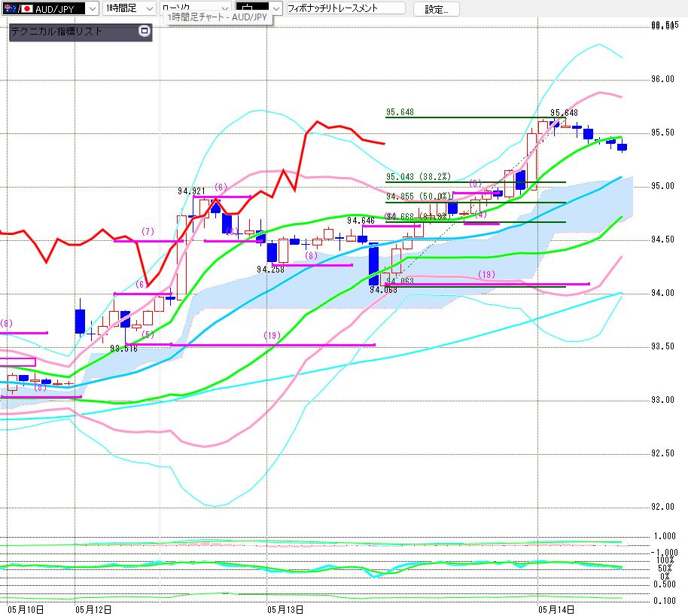Viewport: 688px width, 616px height.
Task: Click the 94.258 low price label
Action: (270, 269)
